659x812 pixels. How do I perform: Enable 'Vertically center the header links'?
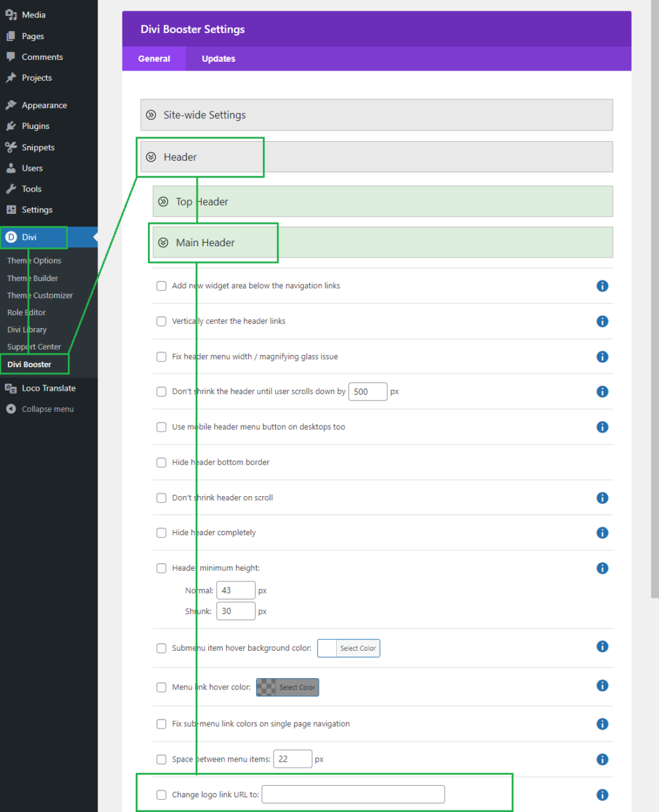(x=161, y=321)
